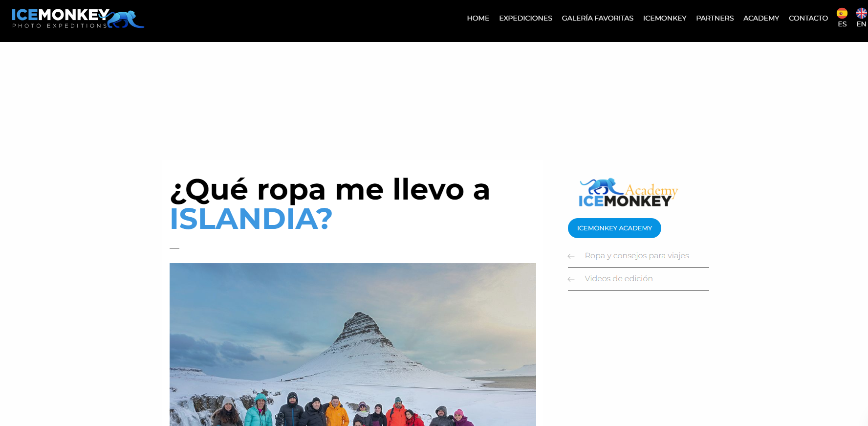Click the ¿Qué ropa me llevo a ISLANDIA? heading

pyautogui.click(x=330, y=204)
